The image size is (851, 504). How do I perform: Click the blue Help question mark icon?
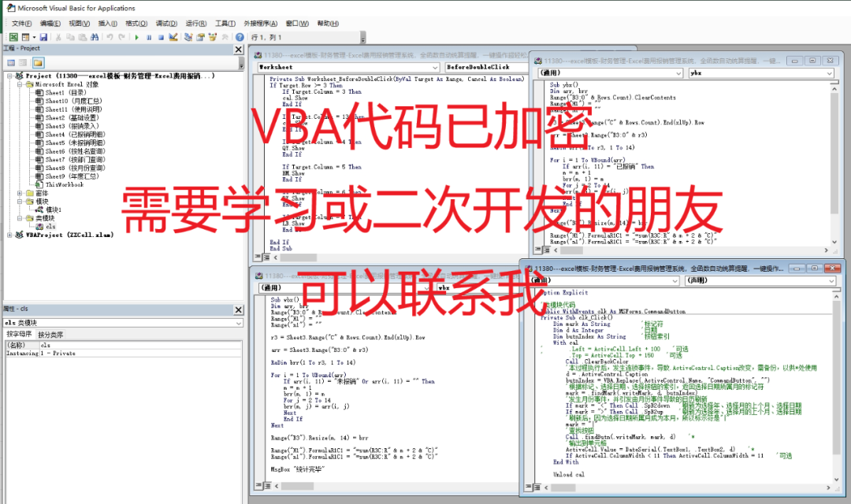point(240,38)
